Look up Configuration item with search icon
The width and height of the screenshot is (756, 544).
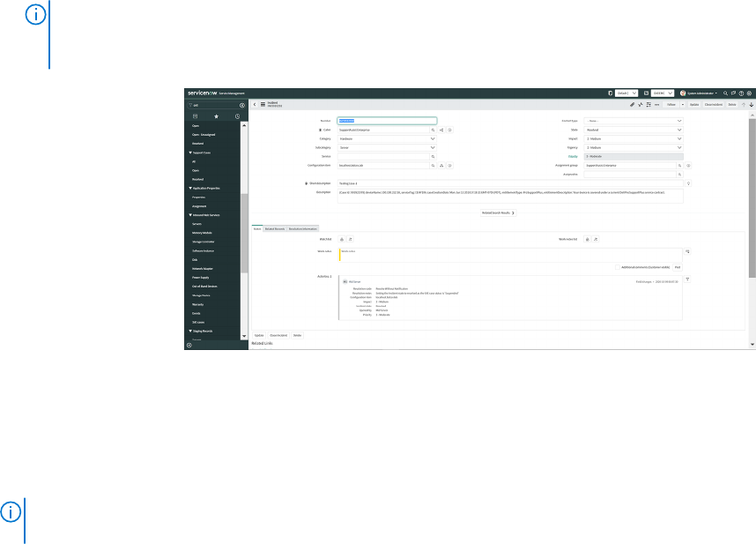tap(433, 166)
